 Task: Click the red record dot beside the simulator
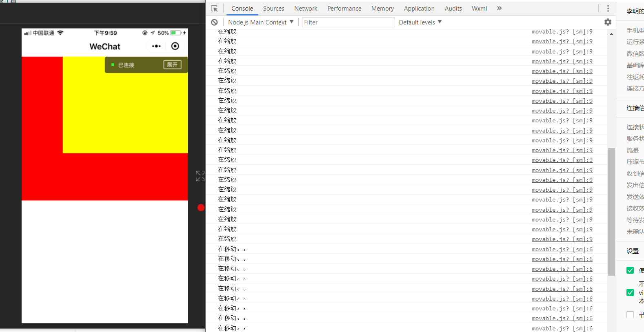[201, 208]
